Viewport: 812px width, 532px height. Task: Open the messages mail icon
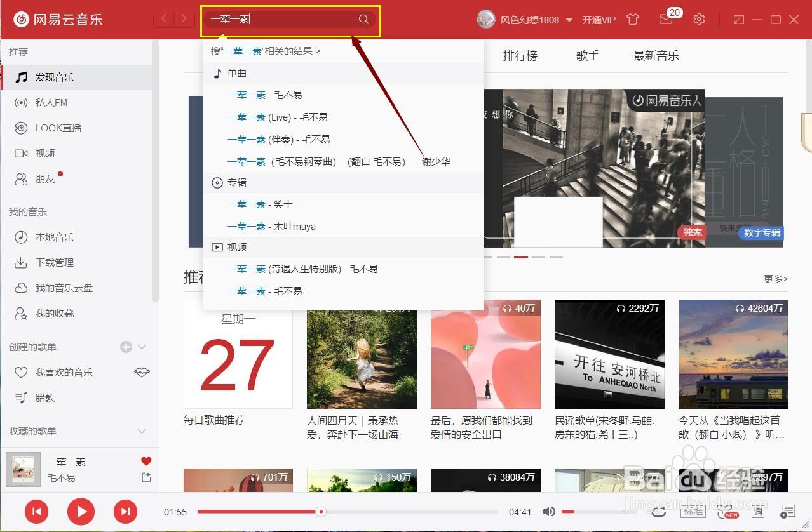click(665, 20)
